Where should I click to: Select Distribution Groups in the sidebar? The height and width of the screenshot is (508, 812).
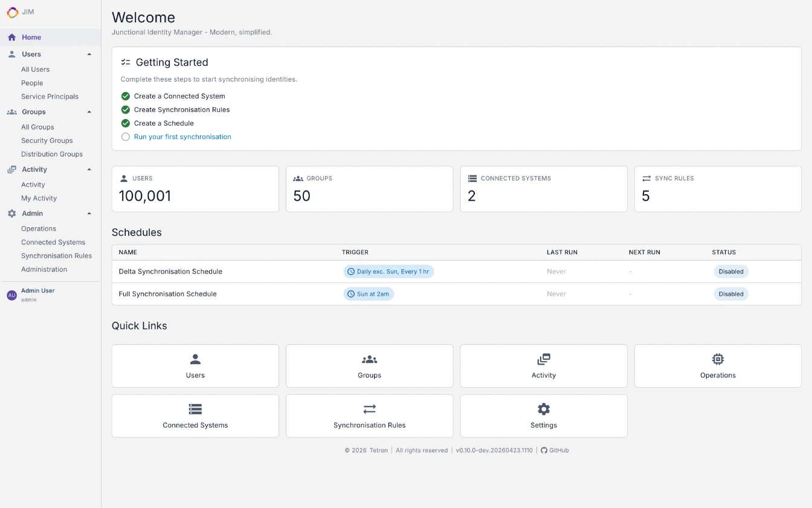click(x=53, y=154)
